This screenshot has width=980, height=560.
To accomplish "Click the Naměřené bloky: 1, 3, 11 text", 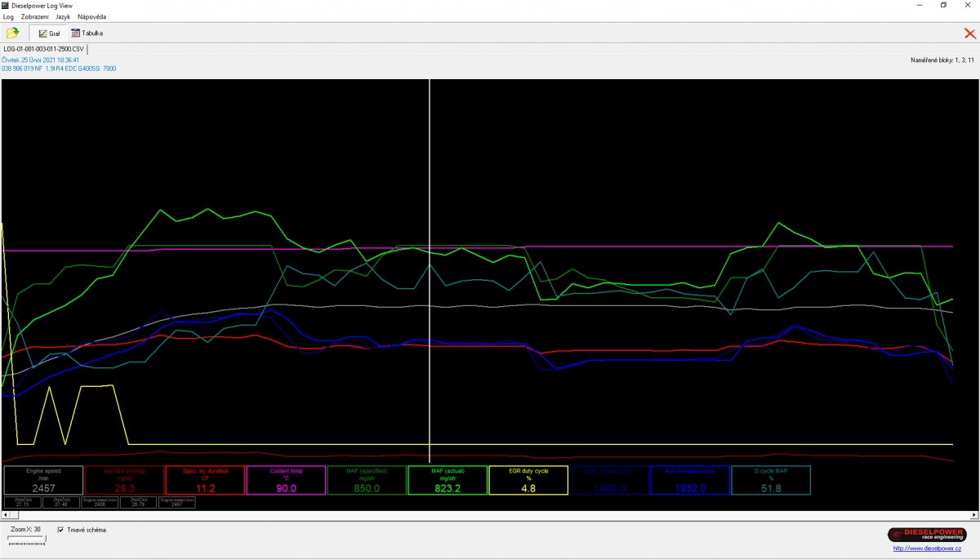I will (x=943, y=60).
